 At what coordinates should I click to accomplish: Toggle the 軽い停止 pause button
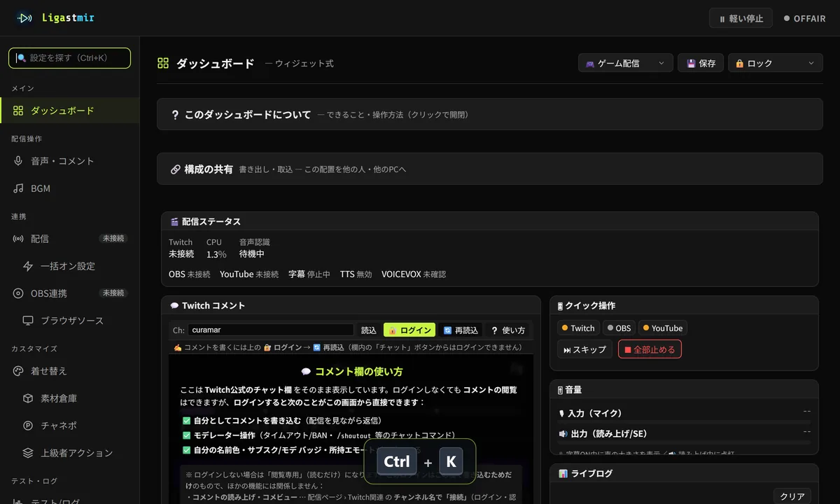741,19
